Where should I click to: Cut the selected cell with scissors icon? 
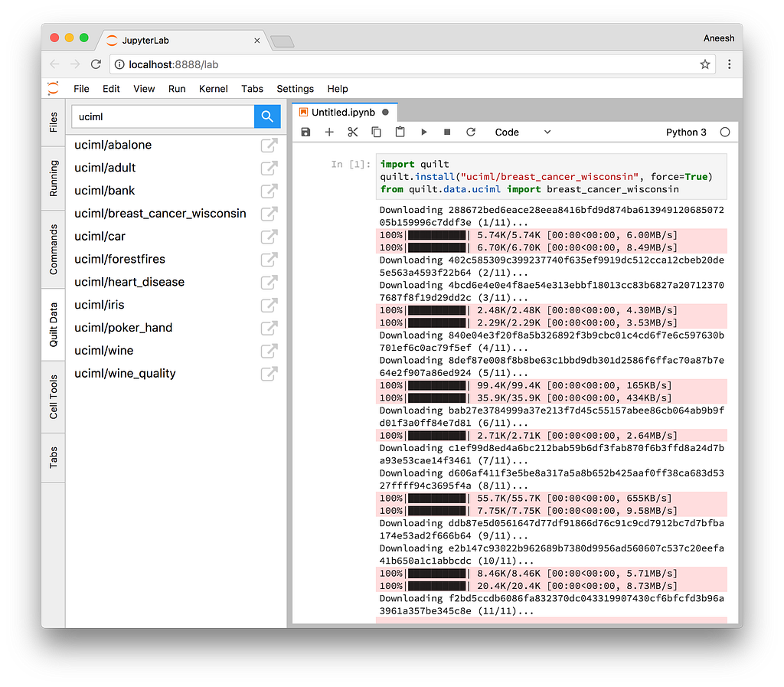[352, 132]
